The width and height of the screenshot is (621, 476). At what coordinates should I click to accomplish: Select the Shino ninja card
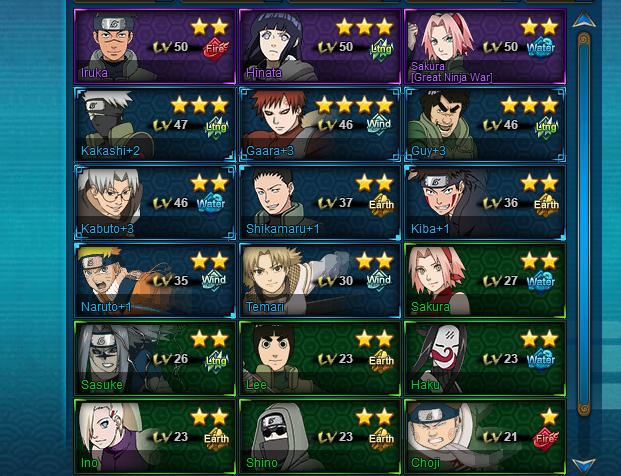[x=320, y=437]
